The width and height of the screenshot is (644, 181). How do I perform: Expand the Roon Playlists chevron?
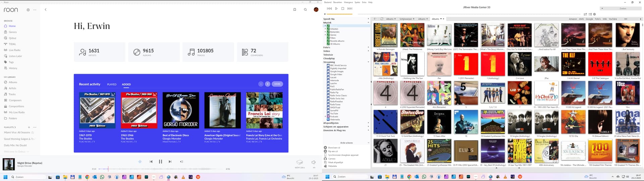pos(15,127)
